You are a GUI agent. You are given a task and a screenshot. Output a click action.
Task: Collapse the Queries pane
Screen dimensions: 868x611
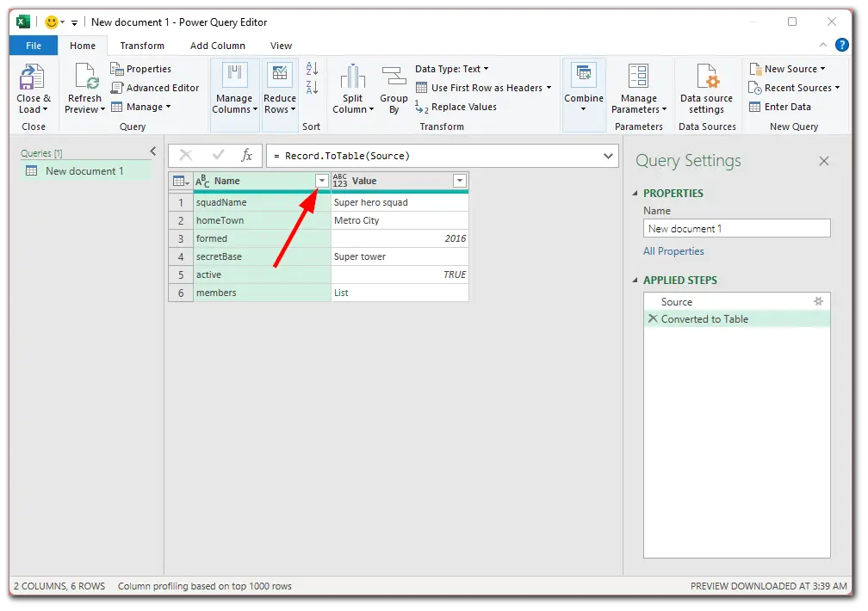[x=153, y=151]
